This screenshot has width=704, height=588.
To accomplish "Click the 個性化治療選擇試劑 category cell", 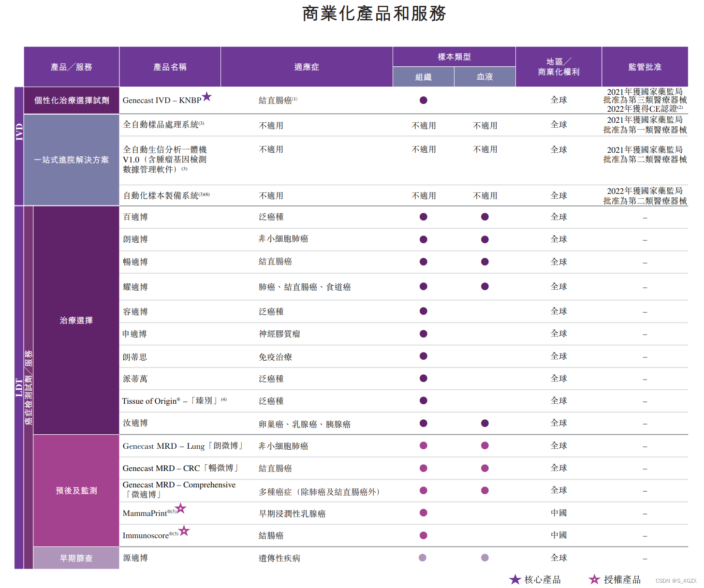I will pos(72,100).
